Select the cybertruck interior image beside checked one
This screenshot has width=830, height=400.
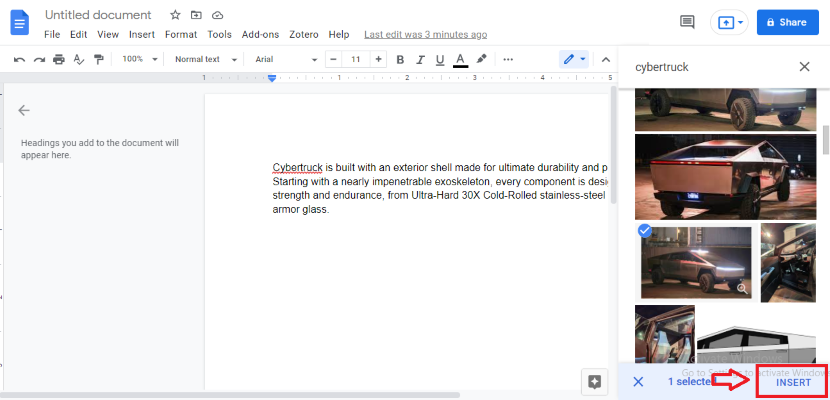(x=788, y=262)
